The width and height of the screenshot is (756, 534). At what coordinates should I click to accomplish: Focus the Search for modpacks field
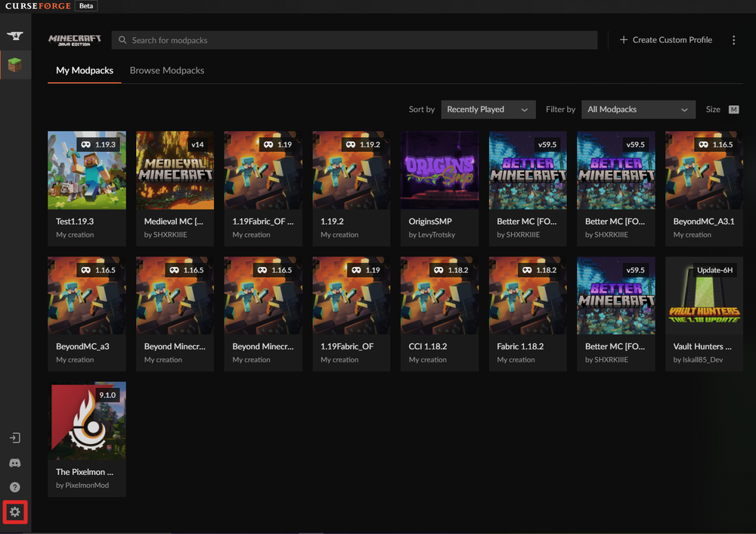click(x=355, y=40)
